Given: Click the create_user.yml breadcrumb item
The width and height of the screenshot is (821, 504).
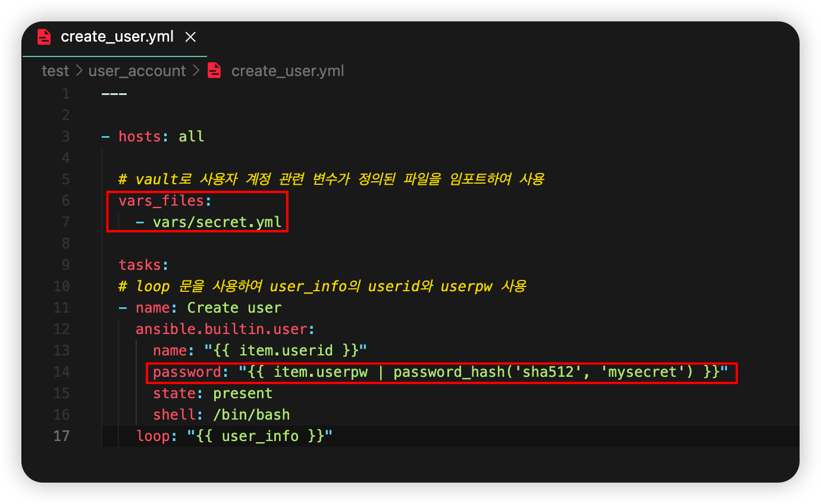Looking at the screenshot, I should click(x=288, y=71).
